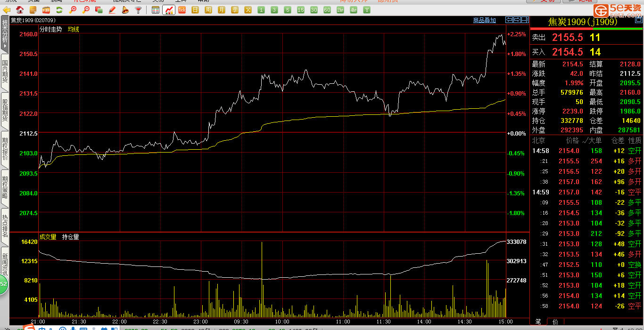Select the red pencil drawing tool
The image size is (644, 330).
(112, 10)
